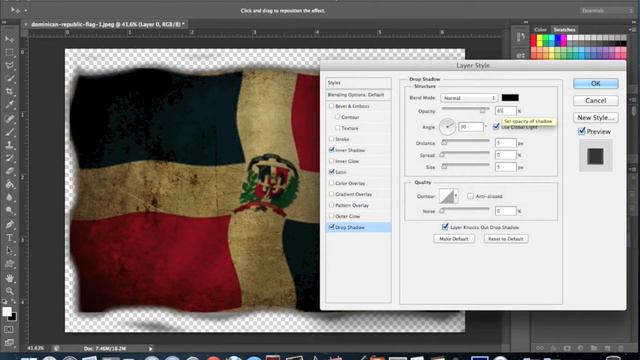Screen dimensions: 640x360
Task: Select the Eyedropper tool
Action: click(9, 105)
